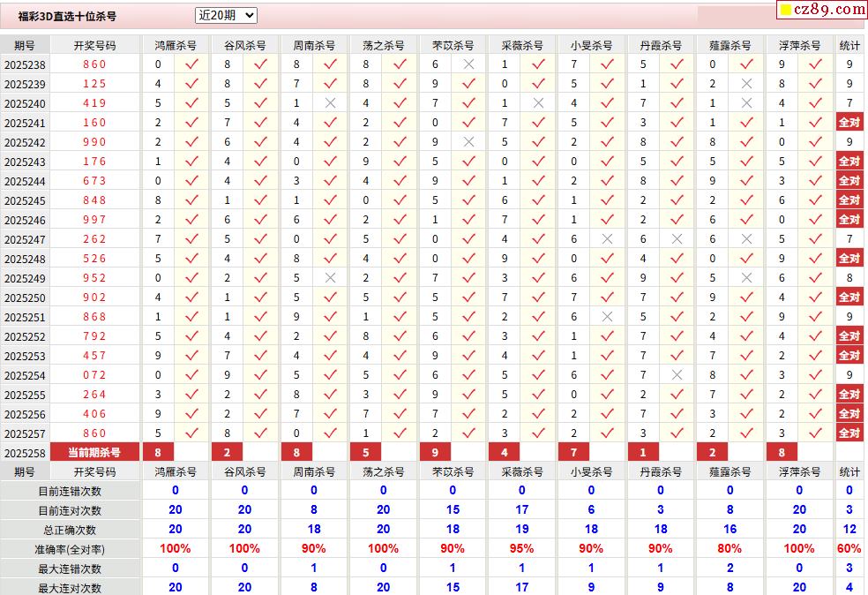Viewport: 868px width, 595px height.
Task: Click the cross mark under 小旻杀号 in row 2025247
Action: click(x=607, y=238)
